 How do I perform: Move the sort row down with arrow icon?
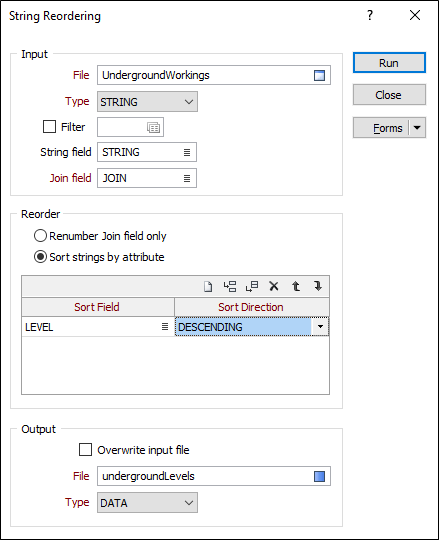click(318, 287)
